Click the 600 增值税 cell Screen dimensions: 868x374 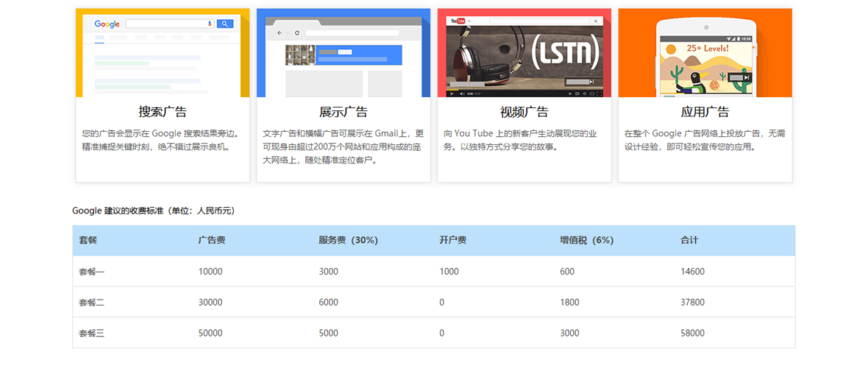(x=567, y=272)
